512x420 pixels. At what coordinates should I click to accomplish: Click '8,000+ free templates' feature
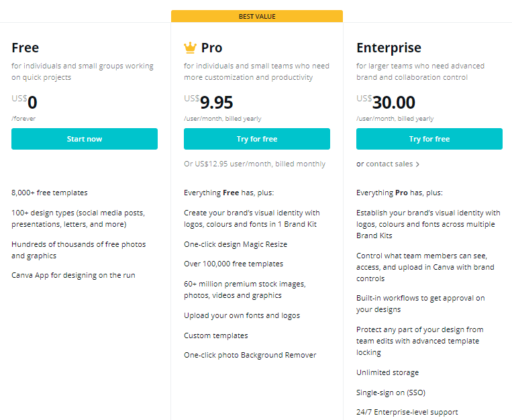[x=50, y=193]
